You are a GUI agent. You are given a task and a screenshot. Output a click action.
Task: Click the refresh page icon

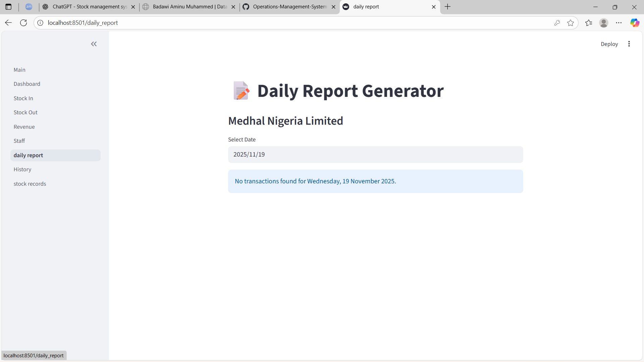[x=23, y=22]
